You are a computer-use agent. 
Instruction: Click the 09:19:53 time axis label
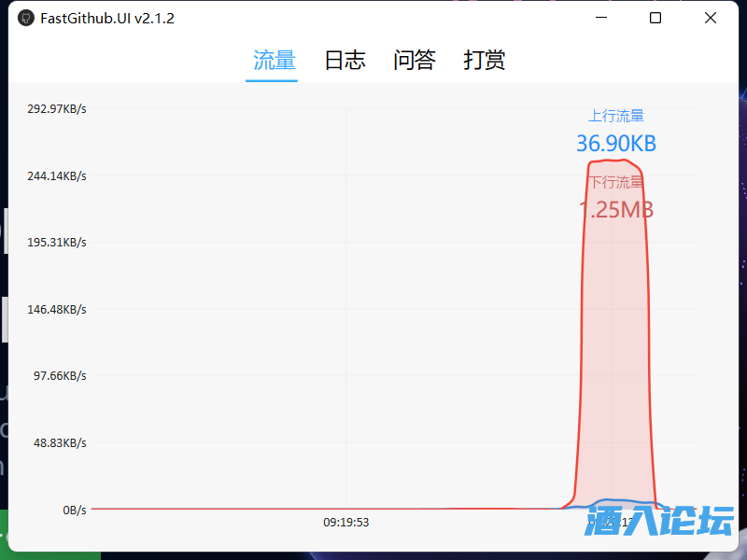pyautogui.click(x=346, y=523)
